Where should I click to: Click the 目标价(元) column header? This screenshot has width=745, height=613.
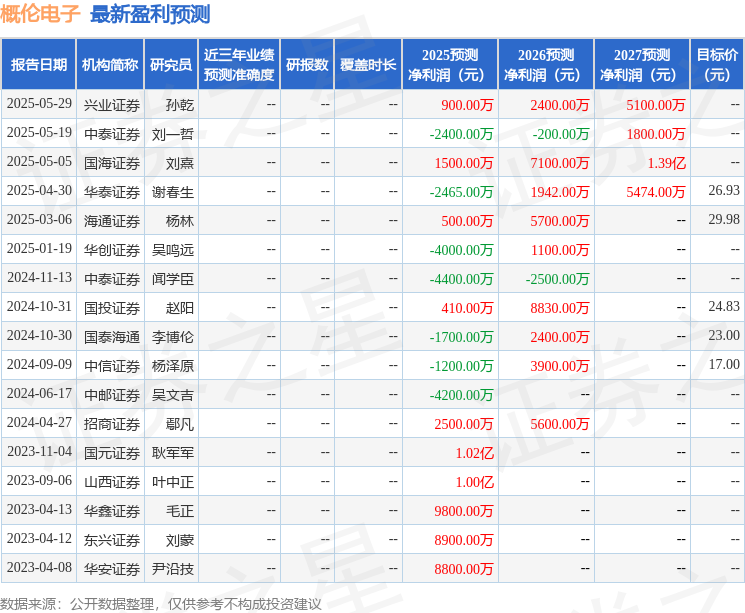717,65
